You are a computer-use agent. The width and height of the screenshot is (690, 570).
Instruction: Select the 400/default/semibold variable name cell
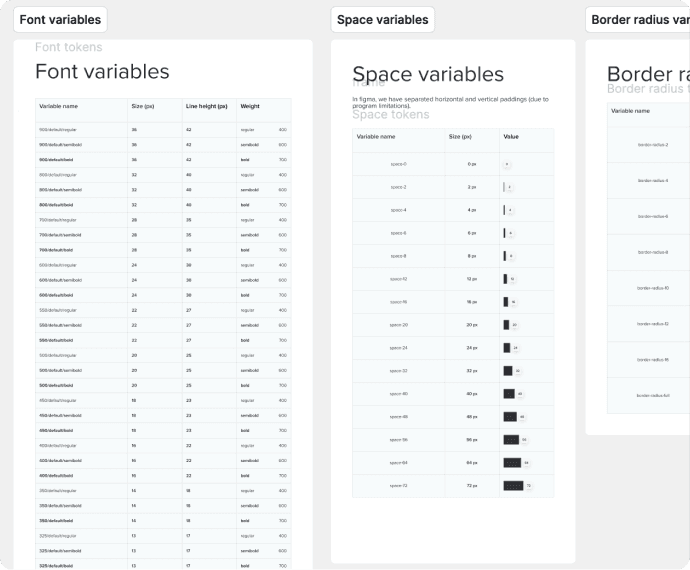point(58,459)
